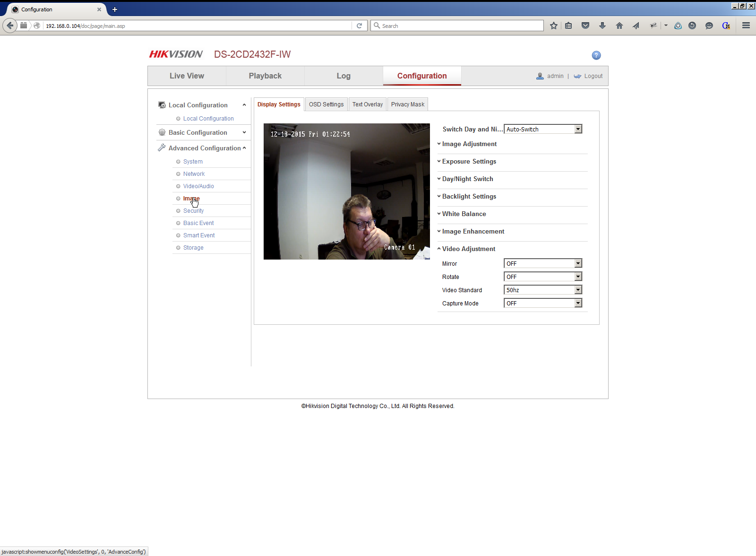Viewport: 756px width, 556px height.
Task: Open Image settings link
Action: [191, 199]
